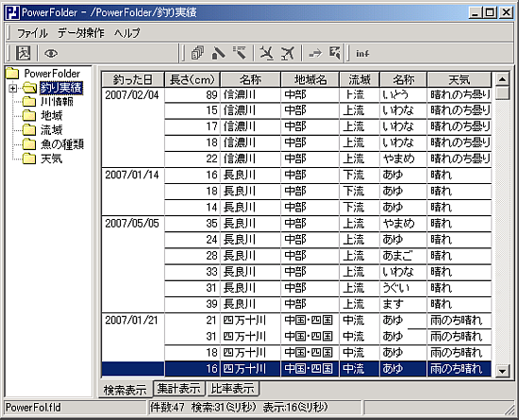Click the pencil-with-list toolbar icon

tap(240, 53)
